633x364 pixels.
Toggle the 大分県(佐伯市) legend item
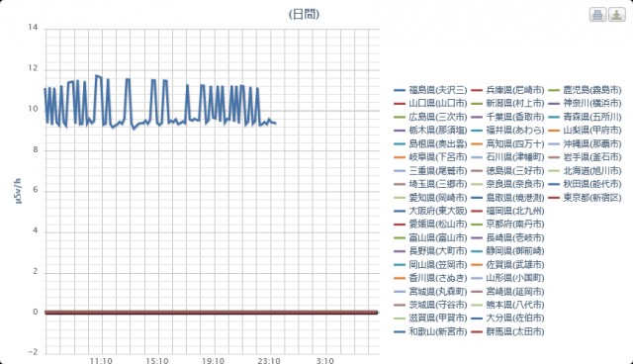[507, 318]
